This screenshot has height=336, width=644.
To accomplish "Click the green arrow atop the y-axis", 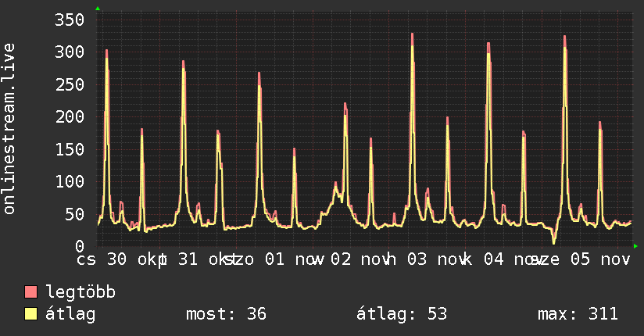I will (x=98, y=9).
